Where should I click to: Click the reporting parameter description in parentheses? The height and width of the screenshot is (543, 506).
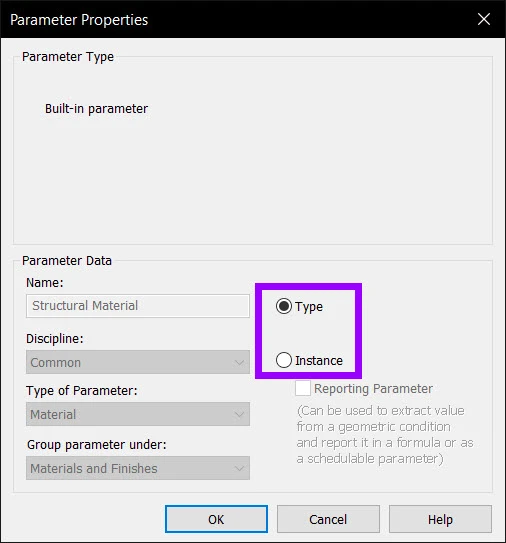(x=385, y=435)
